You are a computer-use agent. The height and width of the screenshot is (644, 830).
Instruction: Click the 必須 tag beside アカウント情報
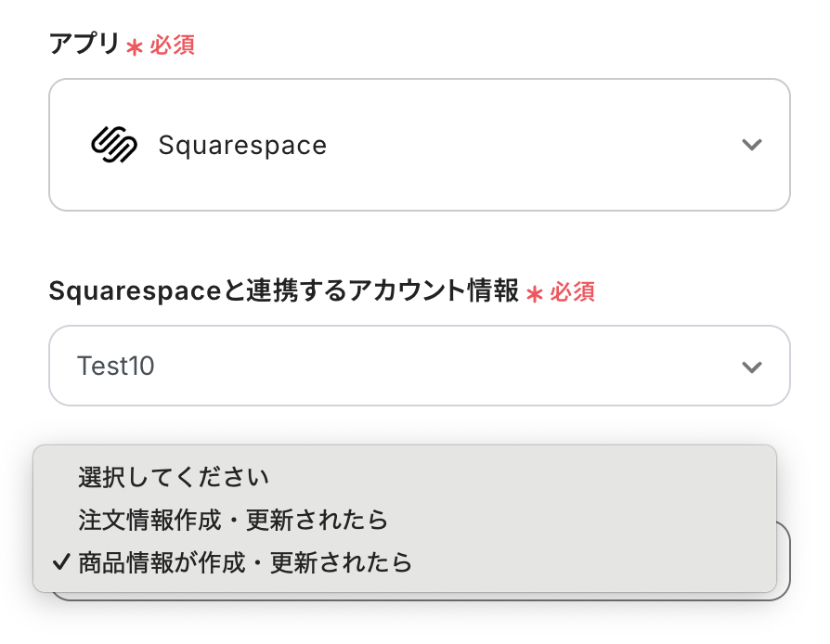572,292
